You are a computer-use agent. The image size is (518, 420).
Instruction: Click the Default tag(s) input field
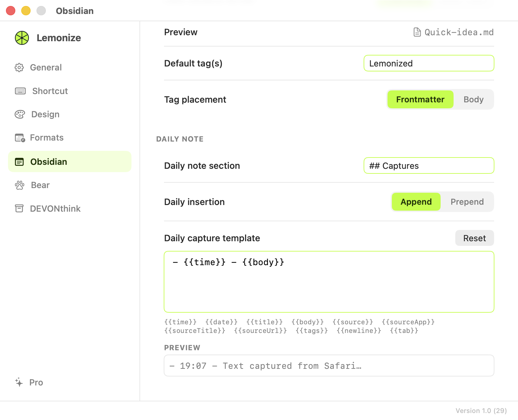[429, 63]
